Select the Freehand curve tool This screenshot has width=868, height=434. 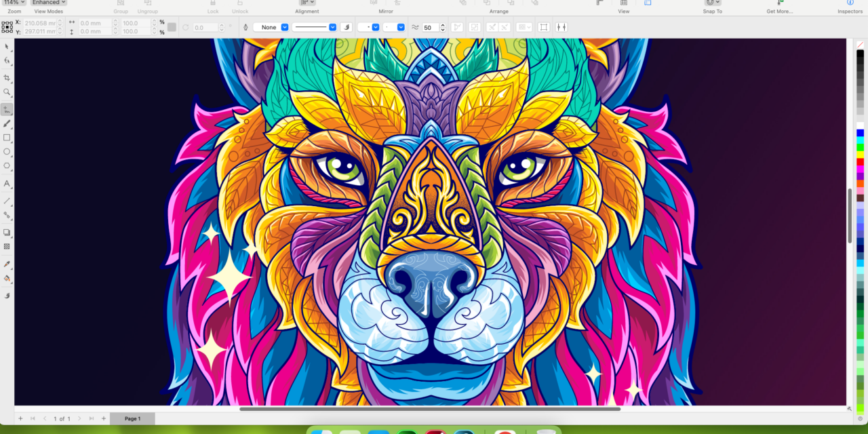click(x=7, y=109)
